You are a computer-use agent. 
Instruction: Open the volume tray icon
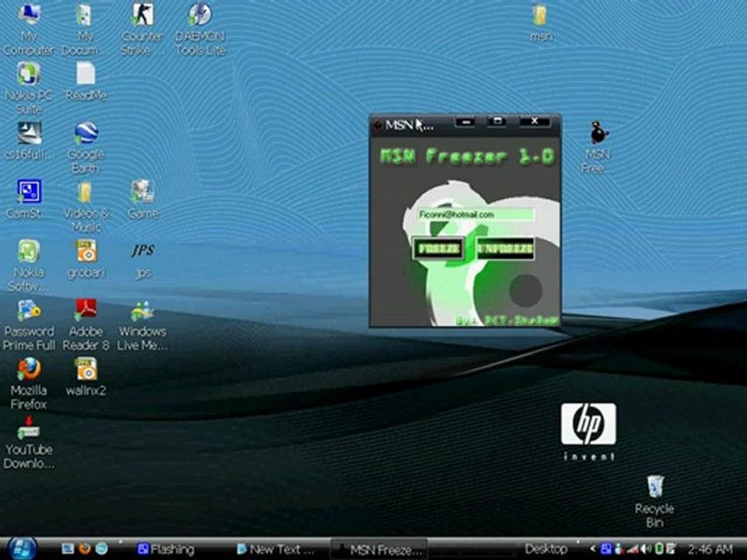[647, 550]
